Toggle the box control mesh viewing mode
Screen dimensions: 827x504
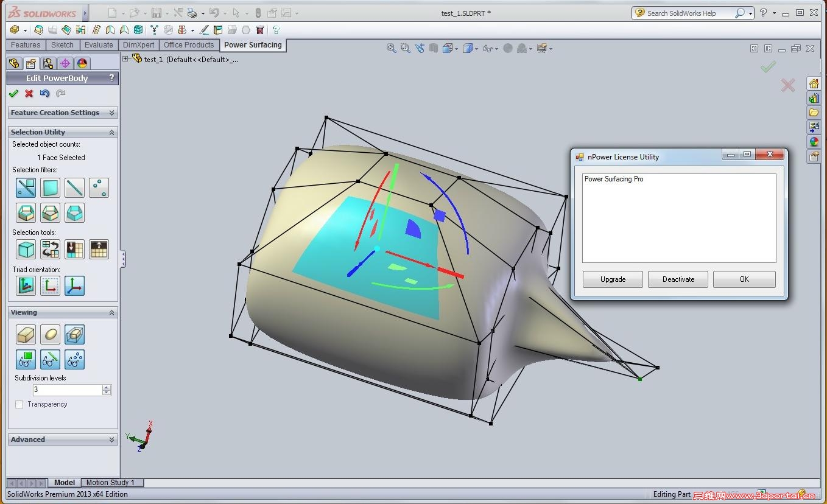(26, 334)
